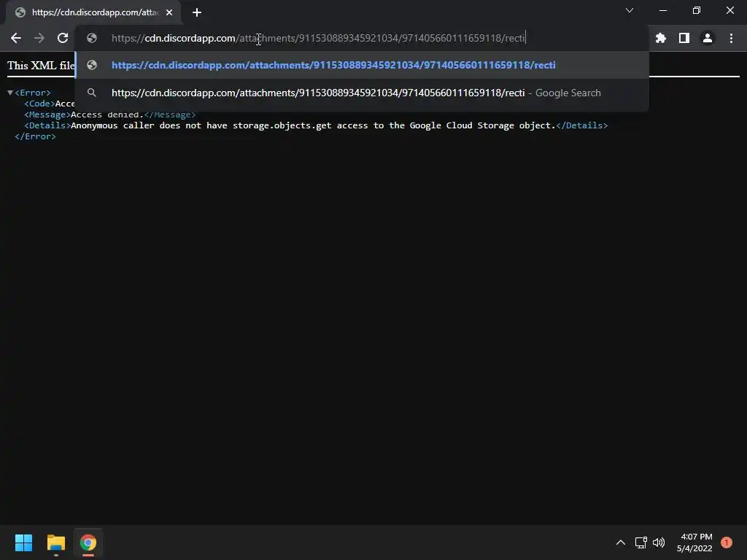Go back to the previous page
Screen dimensions: 747x560
tap(16, 38)
